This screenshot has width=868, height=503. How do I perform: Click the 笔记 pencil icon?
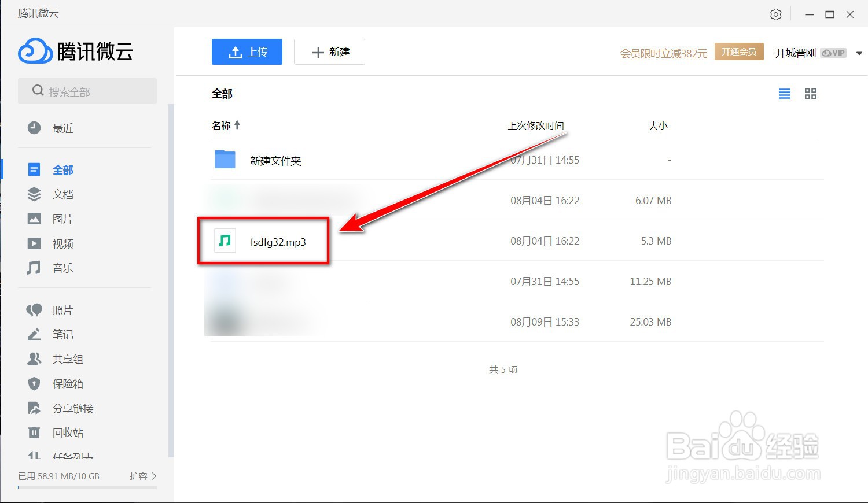pos(34,335)
